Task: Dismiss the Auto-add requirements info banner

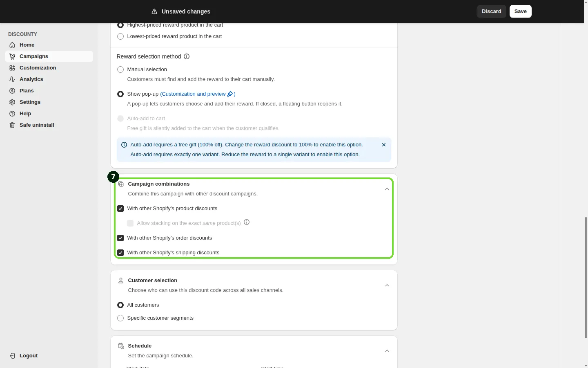Action: tap(384, 145)
